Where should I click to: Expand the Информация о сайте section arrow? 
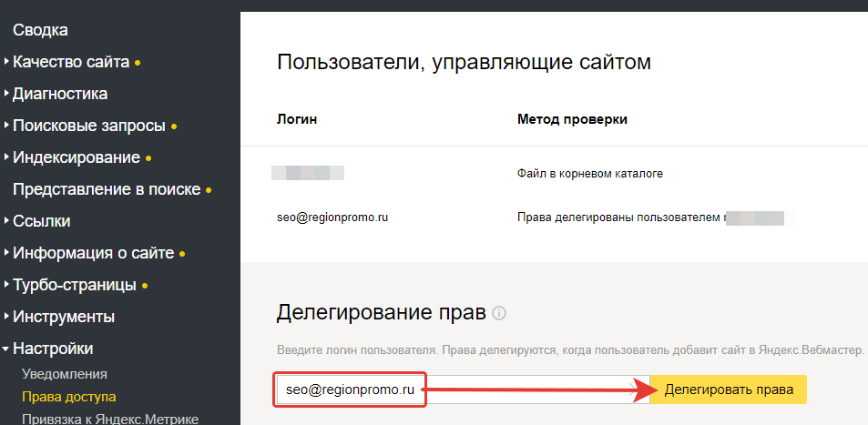click(6, 253)
